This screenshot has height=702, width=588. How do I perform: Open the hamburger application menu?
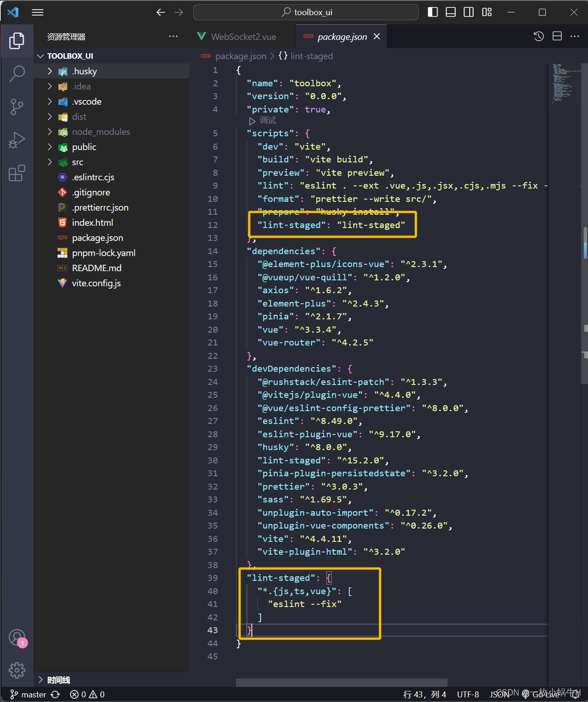[x=38, y=12]
